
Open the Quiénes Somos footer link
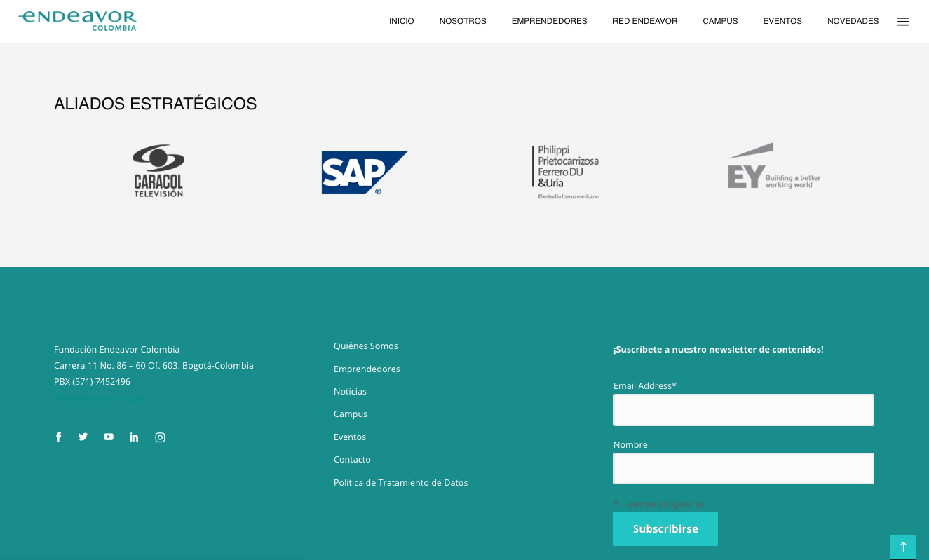pos(365,346)
